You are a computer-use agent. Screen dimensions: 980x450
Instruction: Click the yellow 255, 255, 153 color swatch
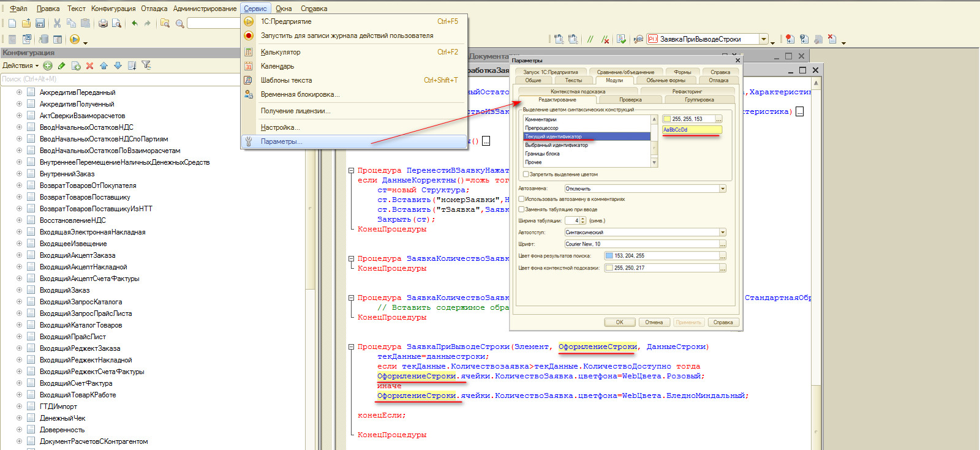coord(667,119)
